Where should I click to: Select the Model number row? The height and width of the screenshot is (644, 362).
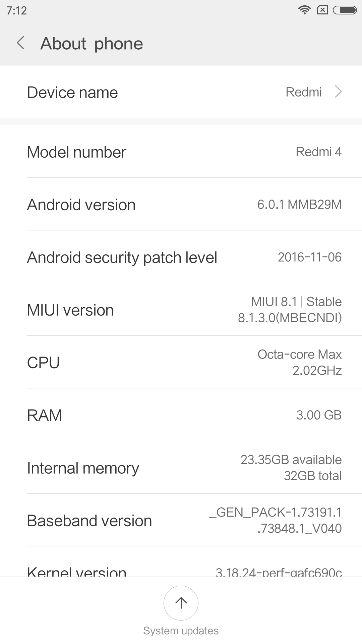coord(181,152)
